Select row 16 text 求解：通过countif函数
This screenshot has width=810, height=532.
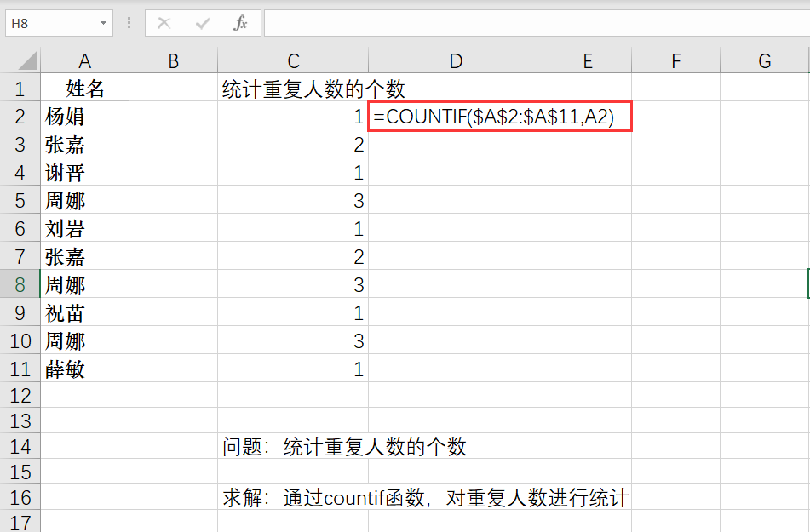pos(426,498)
